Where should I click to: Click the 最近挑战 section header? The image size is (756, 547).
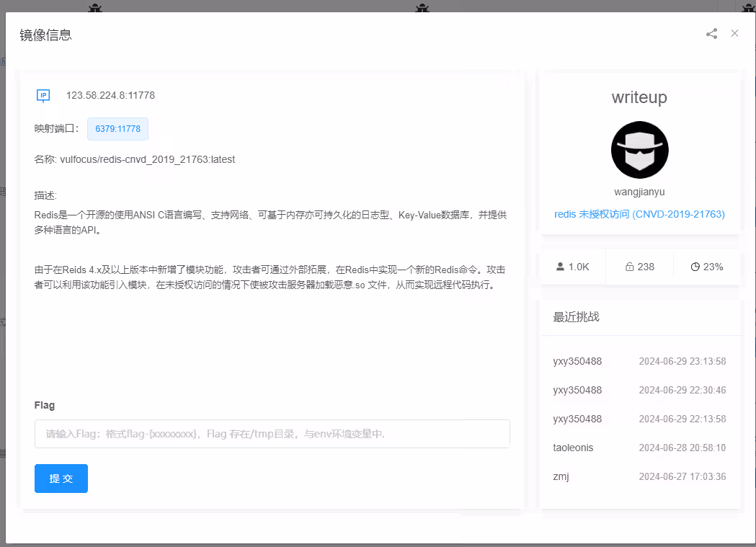click(x=576, y=316)
